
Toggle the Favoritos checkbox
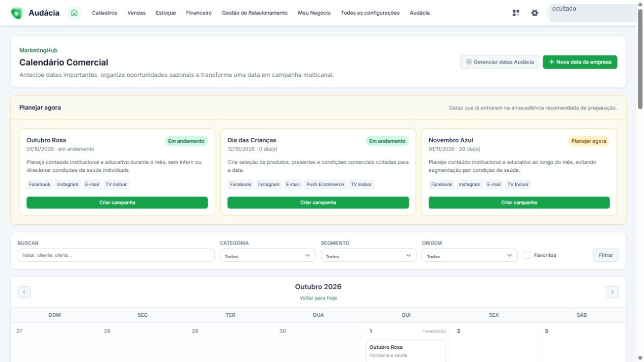pyautogui.click(x=527, y=255)
